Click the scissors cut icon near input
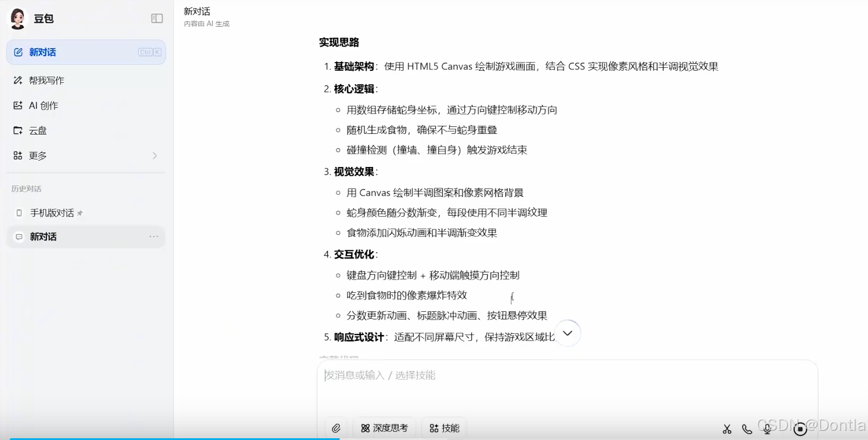The height and width of the screenshot is (440, 868). (727, 429)
